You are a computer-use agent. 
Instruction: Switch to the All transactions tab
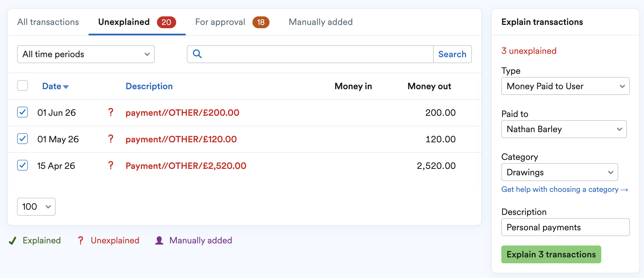[x=48, y=22]
